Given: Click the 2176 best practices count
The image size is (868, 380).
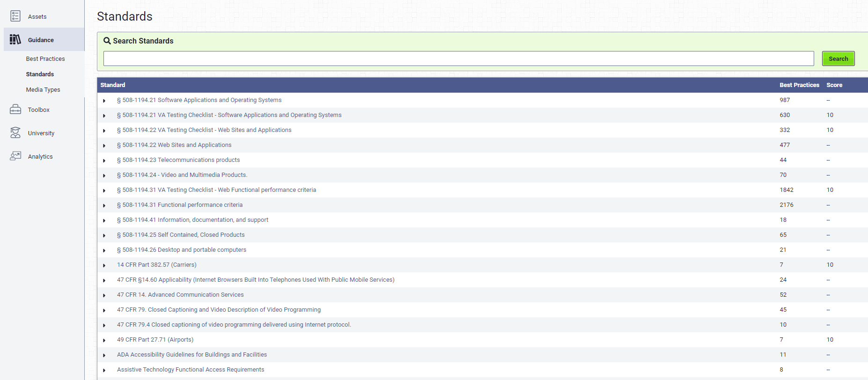Looking at the screenshot, I should tap(787, 205).
